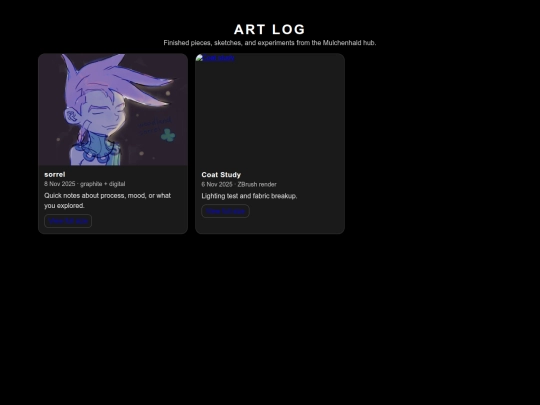The height and width of the screenshot is (405, 540).
Task: Click View full size under sorrel
Action: coord(68,221)
